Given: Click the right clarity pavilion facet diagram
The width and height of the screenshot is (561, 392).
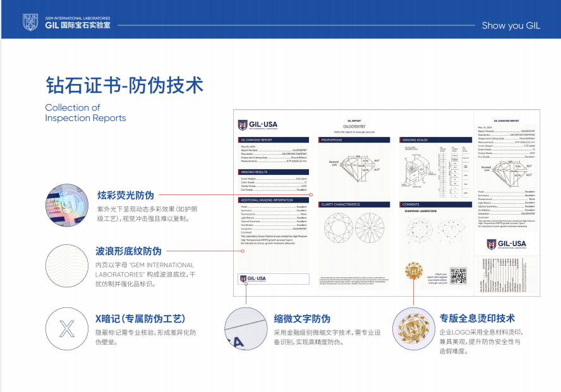Looking at the screenshot, I should 370,228.
